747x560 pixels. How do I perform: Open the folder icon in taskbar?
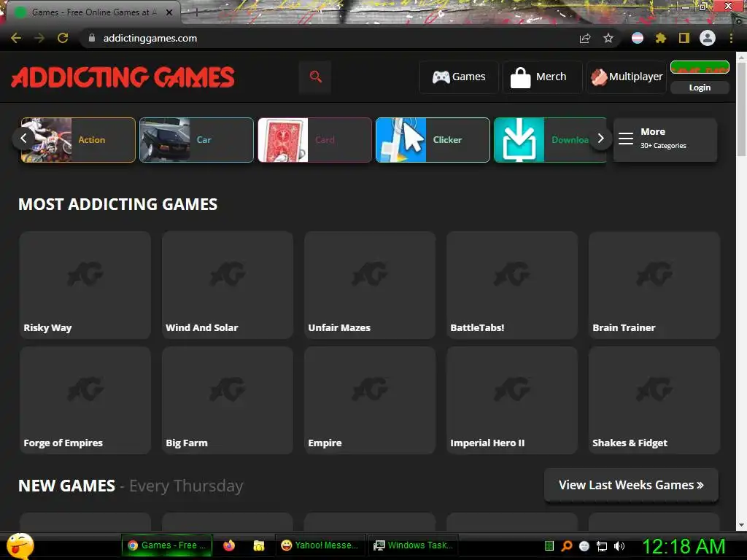tap(259, 545)
